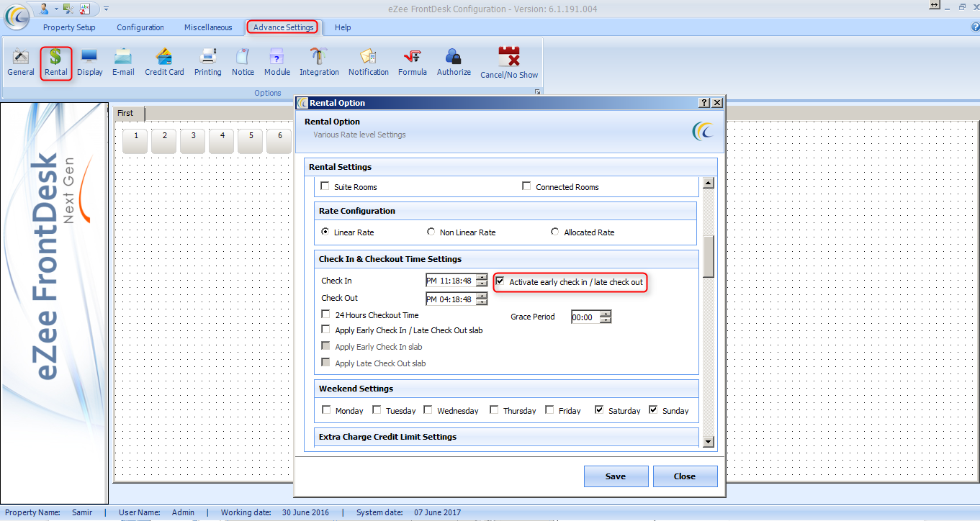Toggle Activate early check in / late check out
980x521 pixels.
point(500,281)
